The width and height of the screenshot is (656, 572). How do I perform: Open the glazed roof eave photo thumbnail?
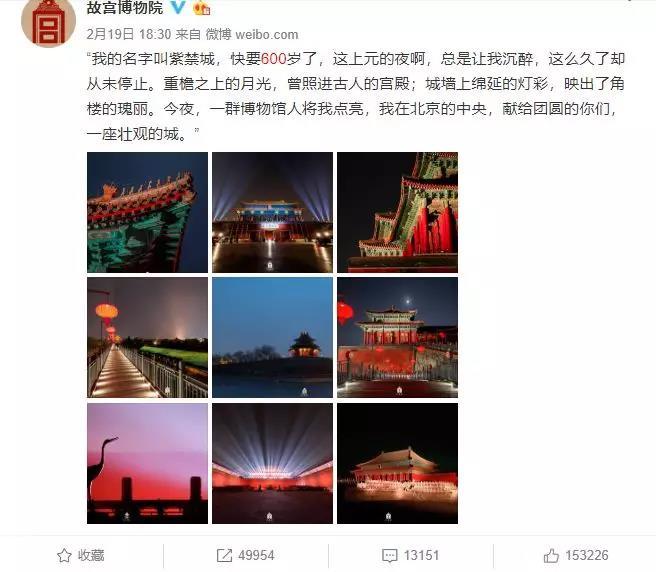pos(147,212)
